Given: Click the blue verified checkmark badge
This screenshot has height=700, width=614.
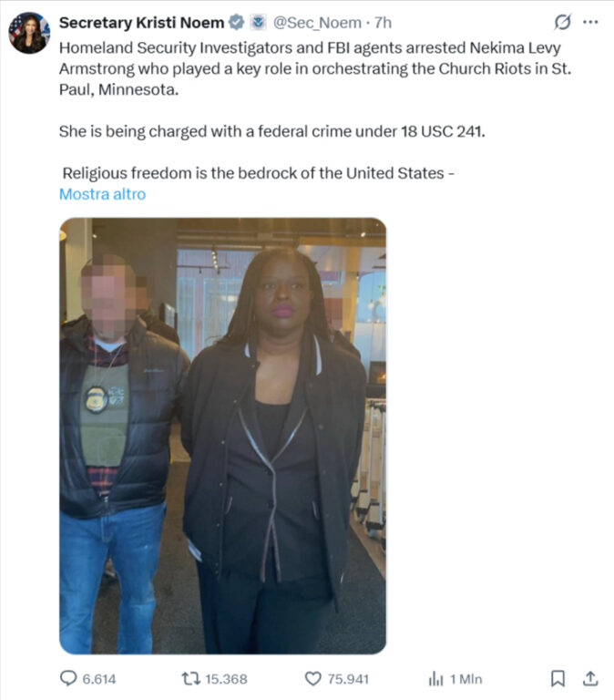Looking at the screenshot, I should (x=237, y=22).
